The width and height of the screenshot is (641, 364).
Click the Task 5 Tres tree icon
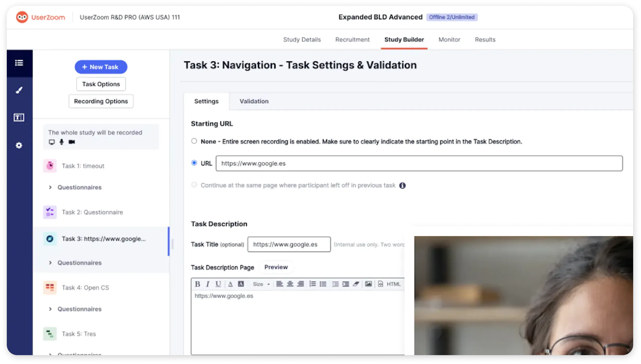tap(50, 333)
